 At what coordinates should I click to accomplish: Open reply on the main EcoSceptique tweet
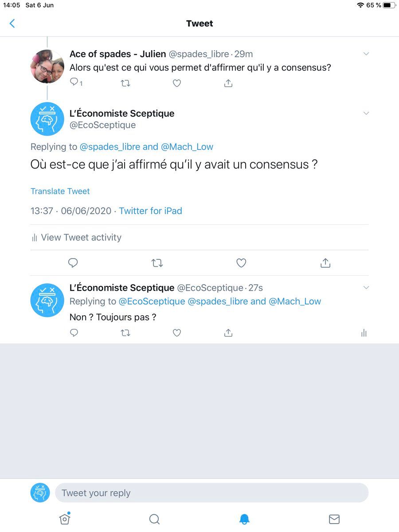click(73, 263)
